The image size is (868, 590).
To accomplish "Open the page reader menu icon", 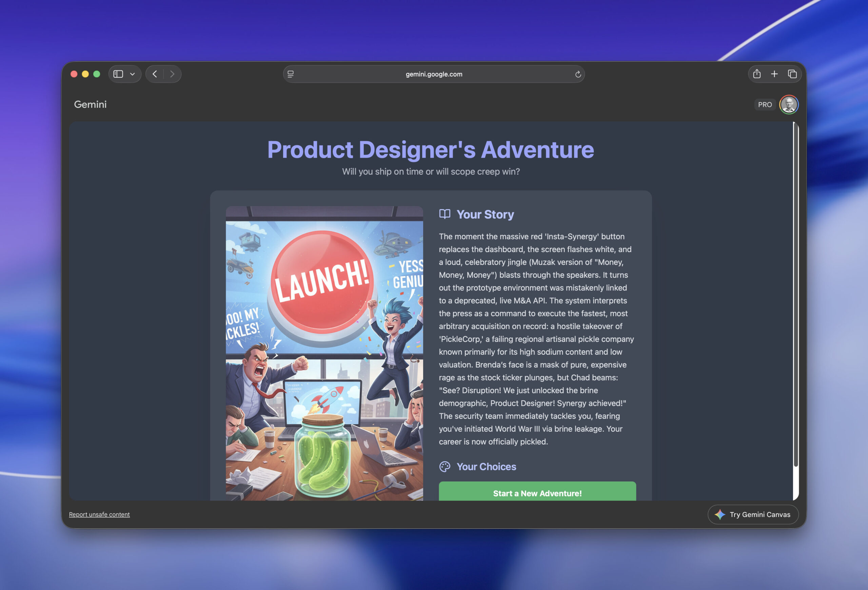I will coord(291,74).
